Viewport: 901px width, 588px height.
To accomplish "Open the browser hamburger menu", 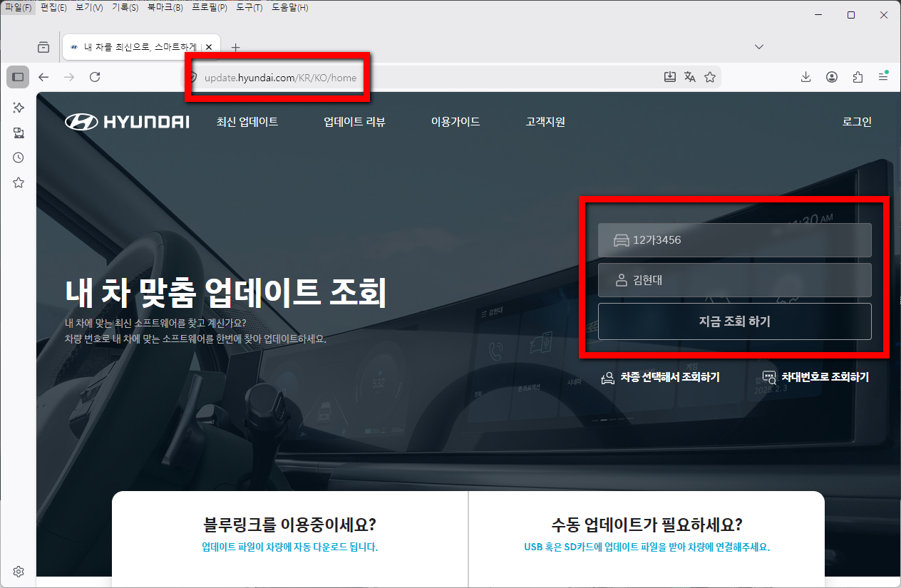I will (x=883, y=77).
